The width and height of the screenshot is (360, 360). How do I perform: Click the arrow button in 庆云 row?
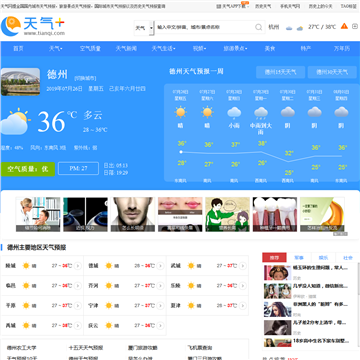coord(160,325)
